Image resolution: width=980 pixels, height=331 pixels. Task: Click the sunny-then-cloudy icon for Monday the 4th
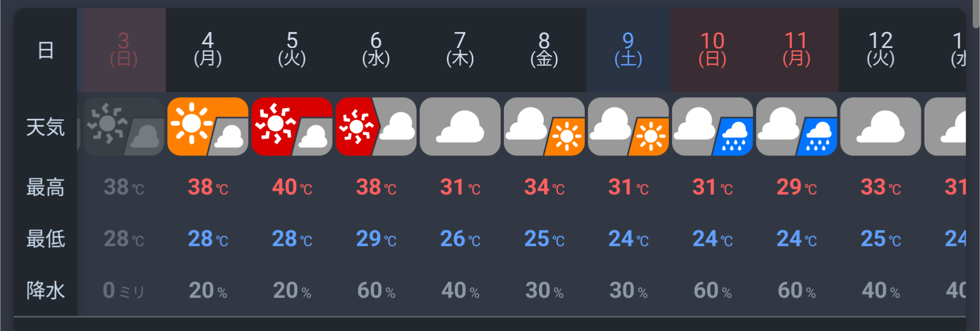pos(208,127)
